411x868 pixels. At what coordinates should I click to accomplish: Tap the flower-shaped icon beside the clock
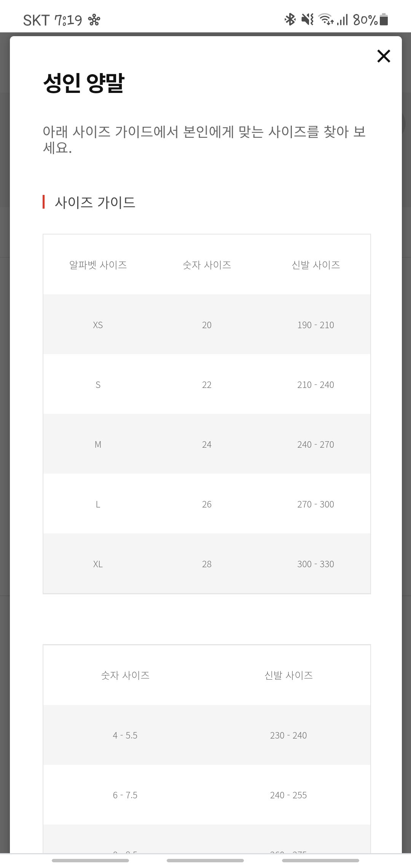pyautogui.click(x=94, y=20)
